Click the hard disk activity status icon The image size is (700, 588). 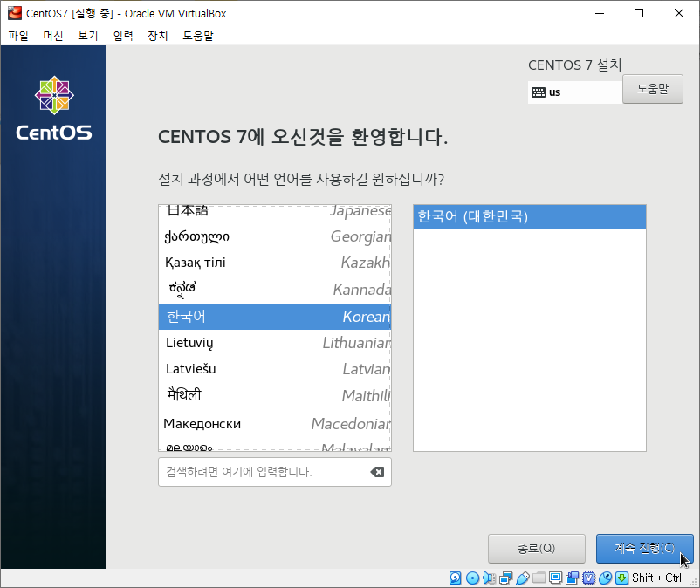click(455, 578)
